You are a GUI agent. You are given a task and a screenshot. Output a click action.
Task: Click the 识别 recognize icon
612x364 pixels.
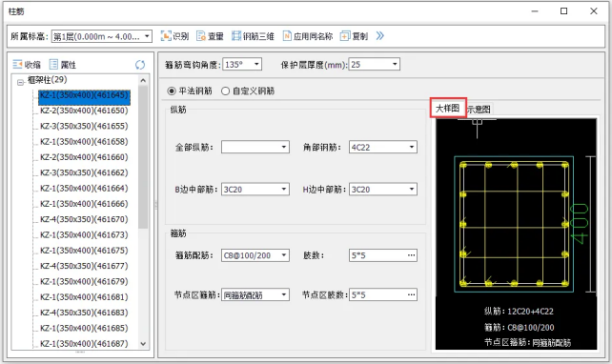[166, 36]
